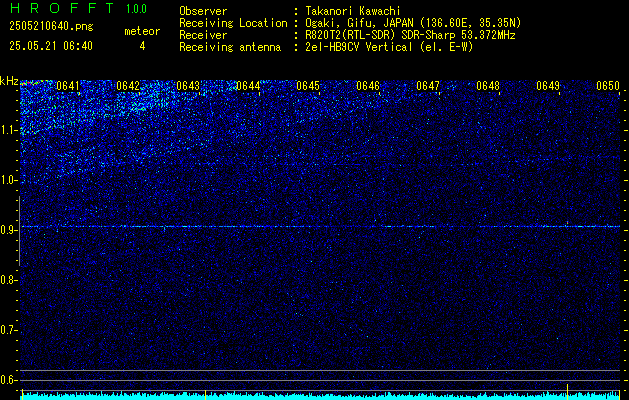This screenshot has width=629, height=400.
Task: Click the cyan signal level strip at bottom
Action: coord(320,397)
